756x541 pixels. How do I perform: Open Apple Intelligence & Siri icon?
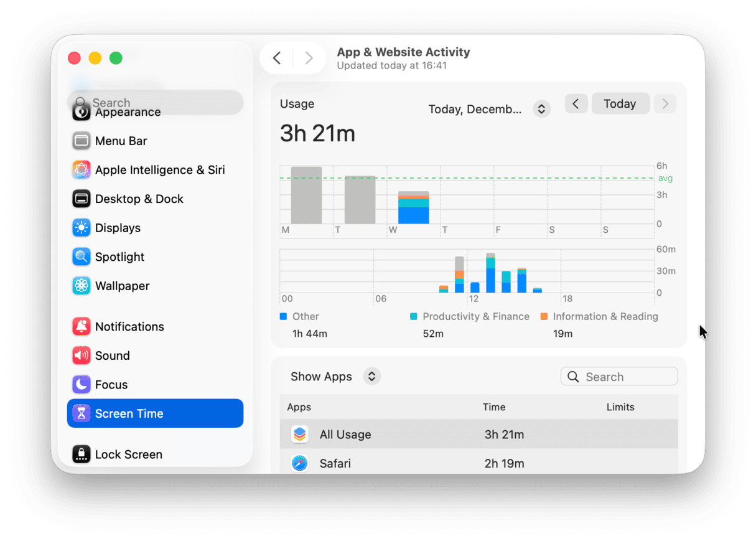(82, 170)
